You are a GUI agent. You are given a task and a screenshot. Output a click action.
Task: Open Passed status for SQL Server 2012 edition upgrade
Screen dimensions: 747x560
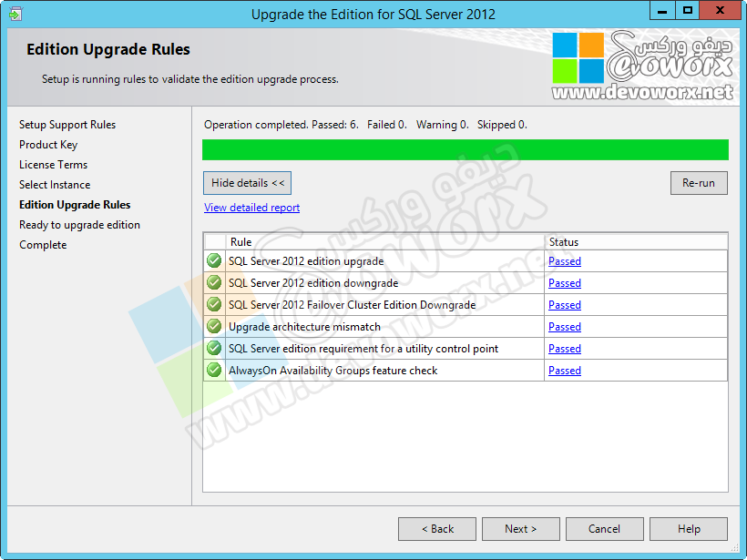pyautogui.click(x=565, y=261)
